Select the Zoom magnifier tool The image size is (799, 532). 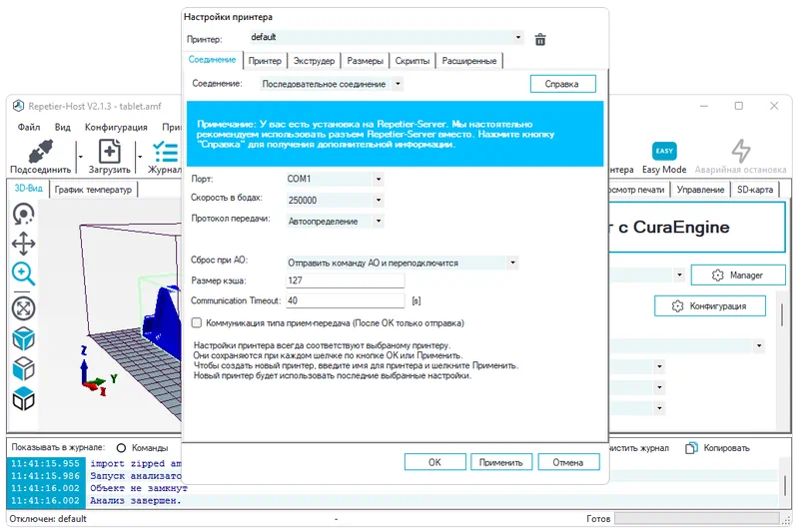click(x=23, y=273)
